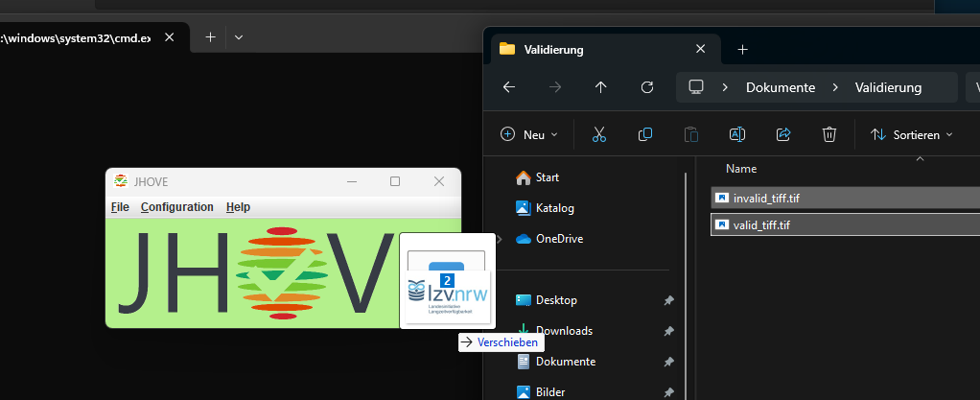The width and height of the screenshot is (980, 400).
Task: Click the Copy icon in Explorer toolbar
Action: tap(645, 135)
